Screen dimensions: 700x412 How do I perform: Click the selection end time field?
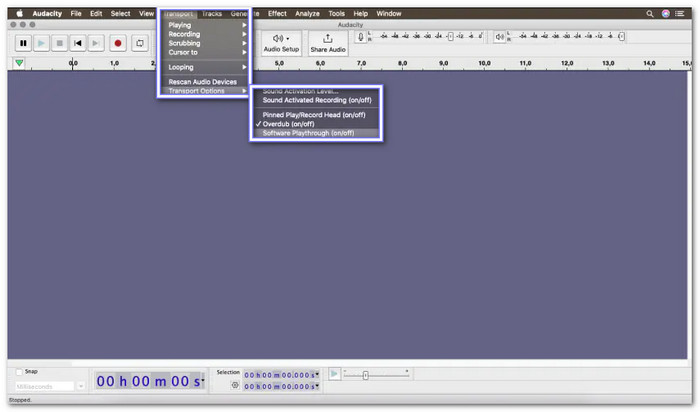tap(281, 387)
